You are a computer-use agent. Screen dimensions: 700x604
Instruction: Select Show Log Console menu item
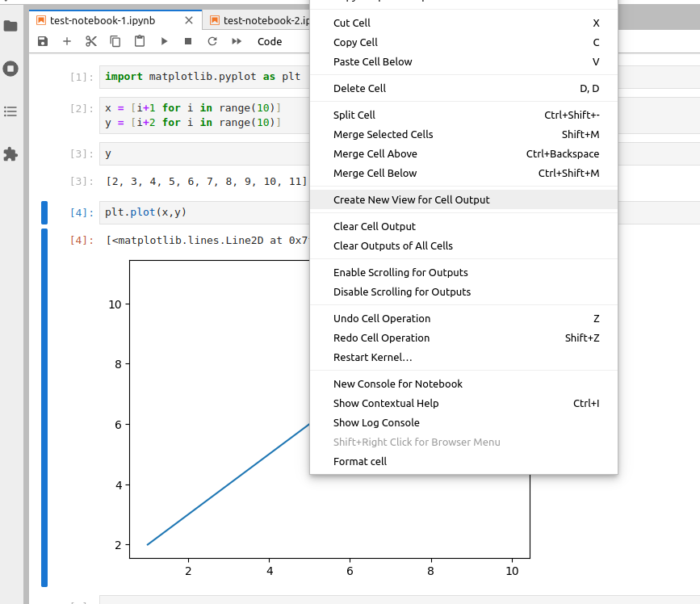[x=463, y=423]
